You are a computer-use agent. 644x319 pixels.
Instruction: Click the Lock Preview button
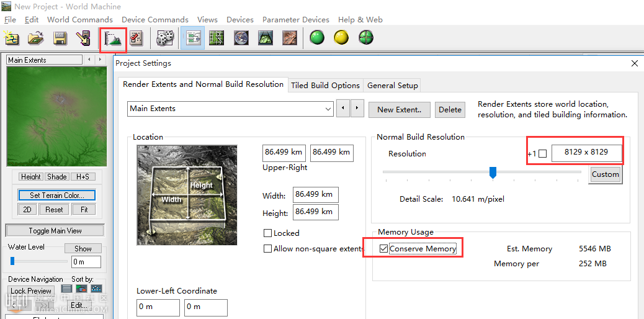coord(31,290)
